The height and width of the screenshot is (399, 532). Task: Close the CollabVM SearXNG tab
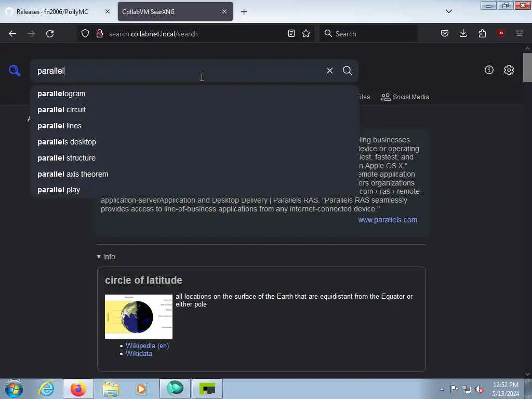point(224,11)
